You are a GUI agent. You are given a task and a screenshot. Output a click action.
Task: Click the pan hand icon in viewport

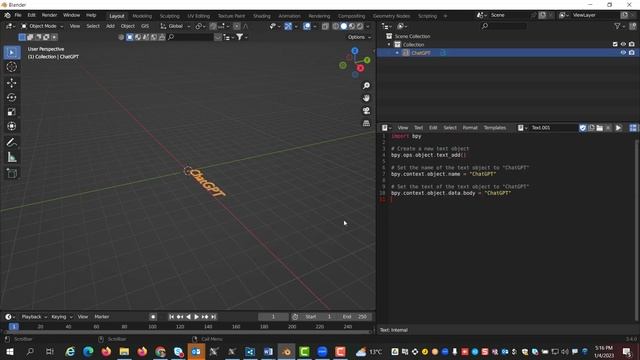coord(366,98)
